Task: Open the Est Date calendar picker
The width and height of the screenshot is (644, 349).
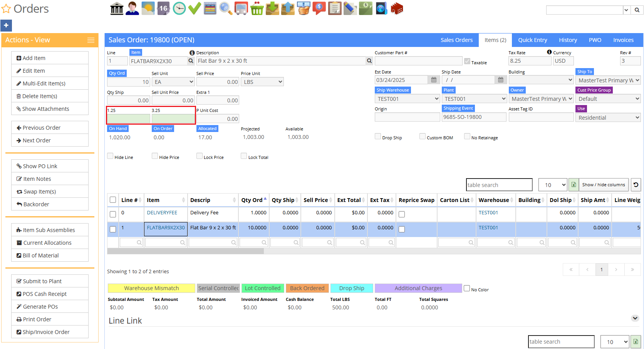Action: tap(434, 80)
